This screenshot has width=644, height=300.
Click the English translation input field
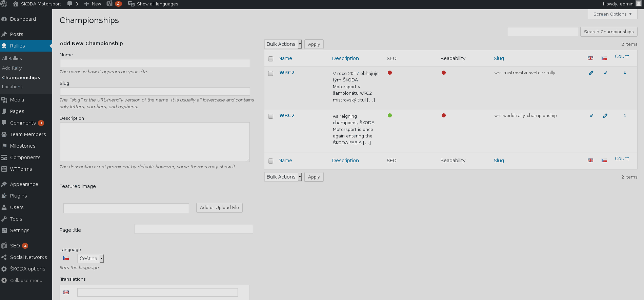(158, 293)
